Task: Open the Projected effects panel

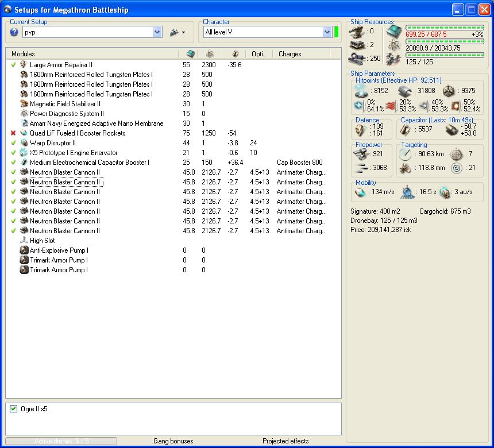Action: click(x=285, y=441)
